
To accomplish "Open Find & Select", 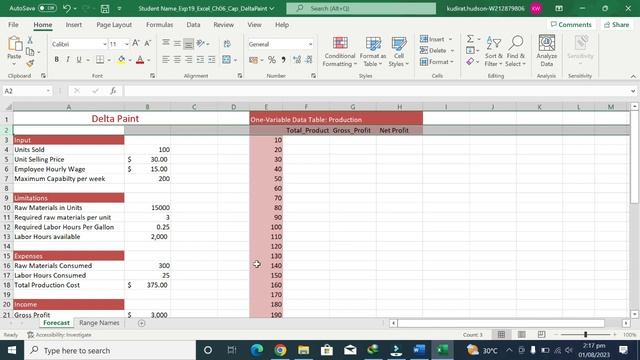I will pos(516,52).
